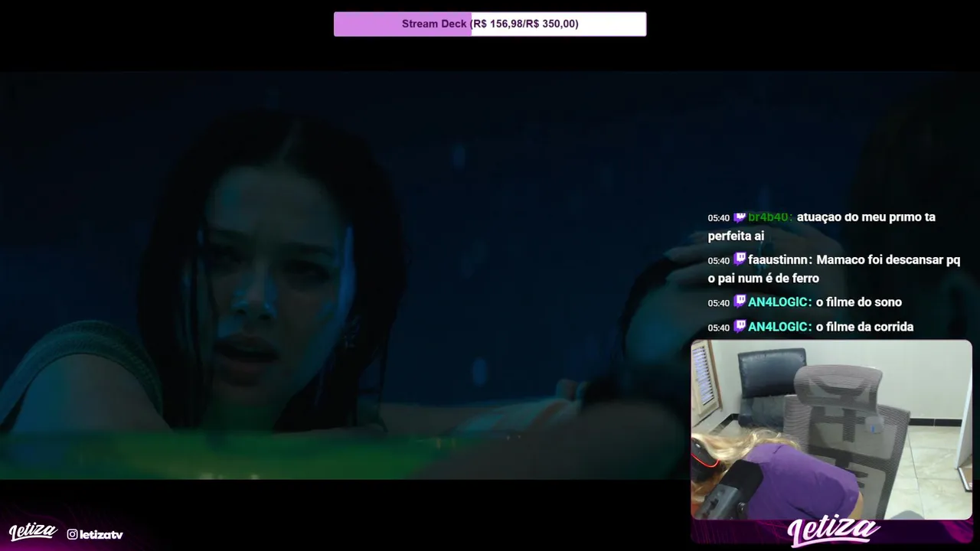Click the webcam feed thumbnail

pos(831,429)
